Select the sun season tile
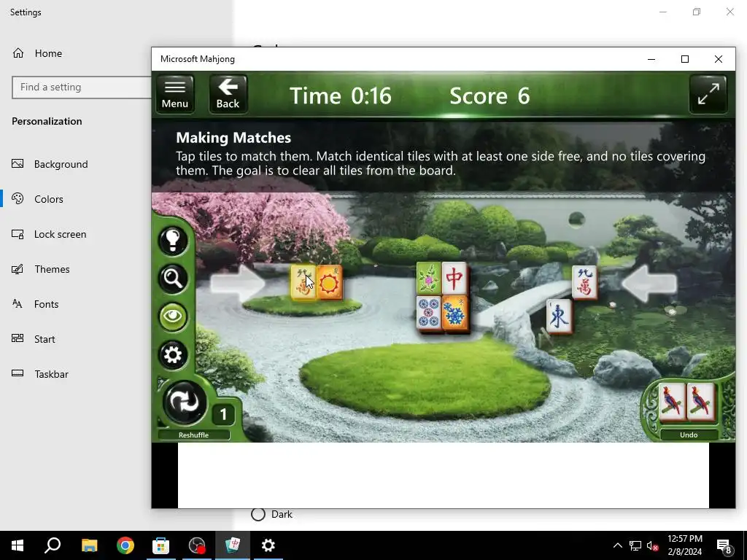The width and height of the screenshot is (747, 560). pos(330,283)
